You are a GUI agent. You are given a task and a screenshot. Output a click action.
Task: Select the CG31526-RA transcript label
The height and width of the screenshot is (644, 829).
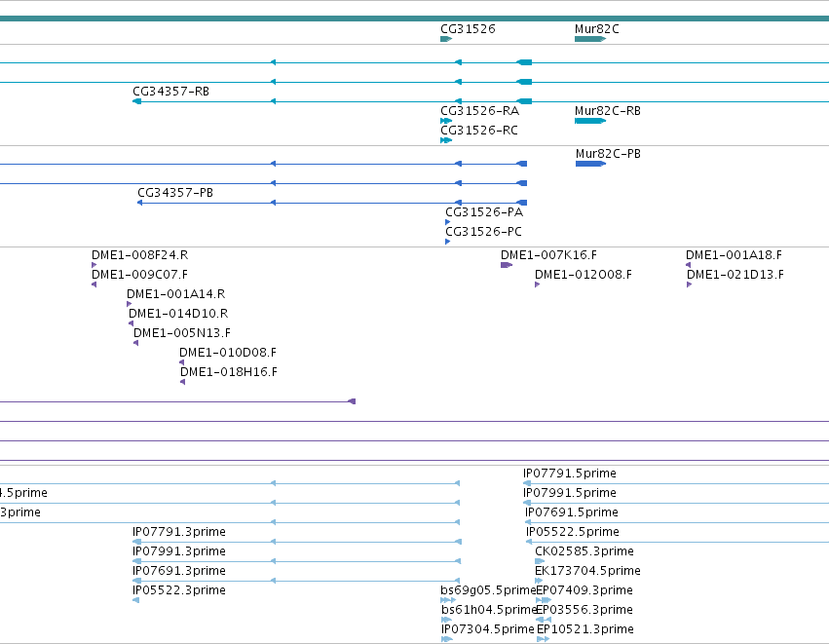tap(479, 111)
